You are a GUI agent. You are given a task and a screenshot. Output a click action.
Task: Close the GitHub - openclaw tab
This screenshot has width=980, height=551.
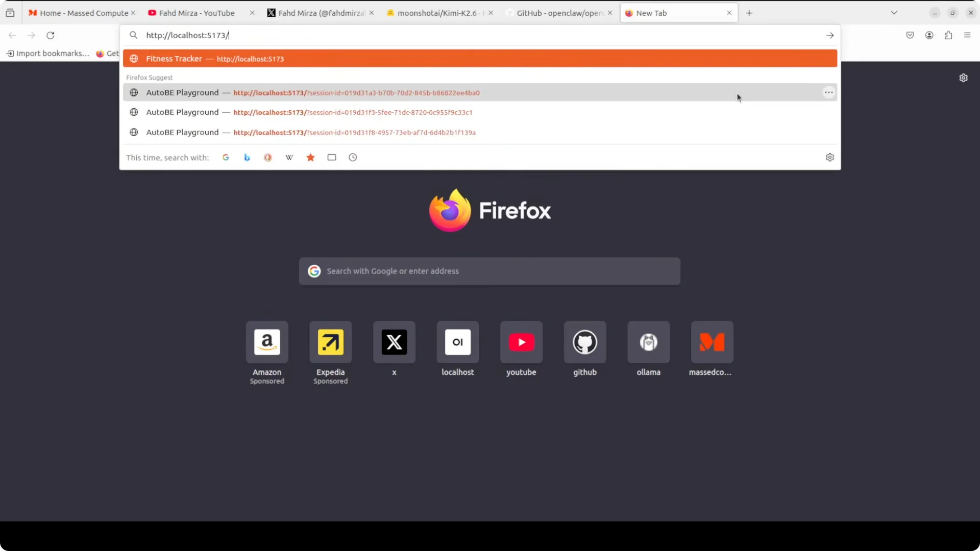[x=610, y=13]
